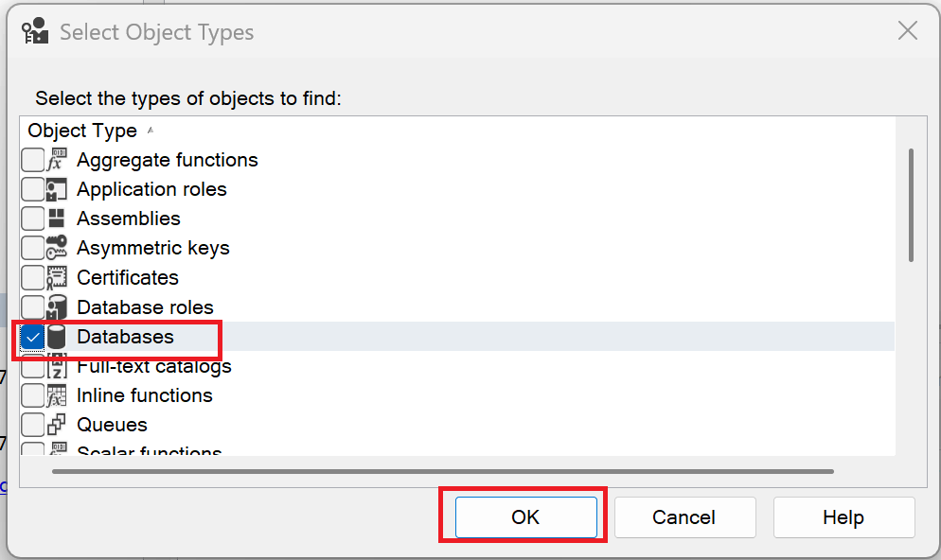This screenshot has height=560, width=941.
Task: Enable the Aggregate functions checkbox
Action: 32,160
